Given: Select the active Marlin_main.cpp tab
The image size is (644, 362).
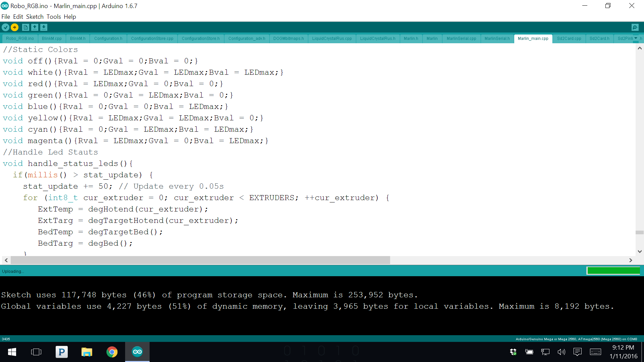Looking at the screenshot, I should [533, 39].
